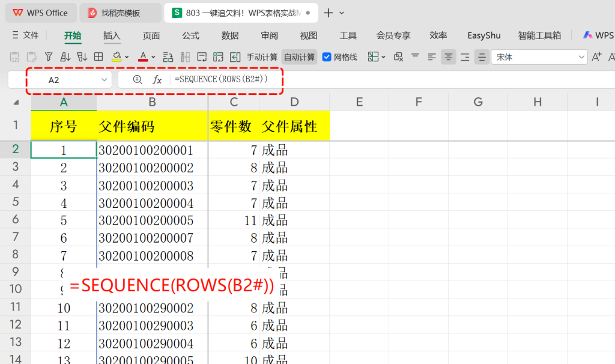Click the clear cells icon with an x

point(399,57)
